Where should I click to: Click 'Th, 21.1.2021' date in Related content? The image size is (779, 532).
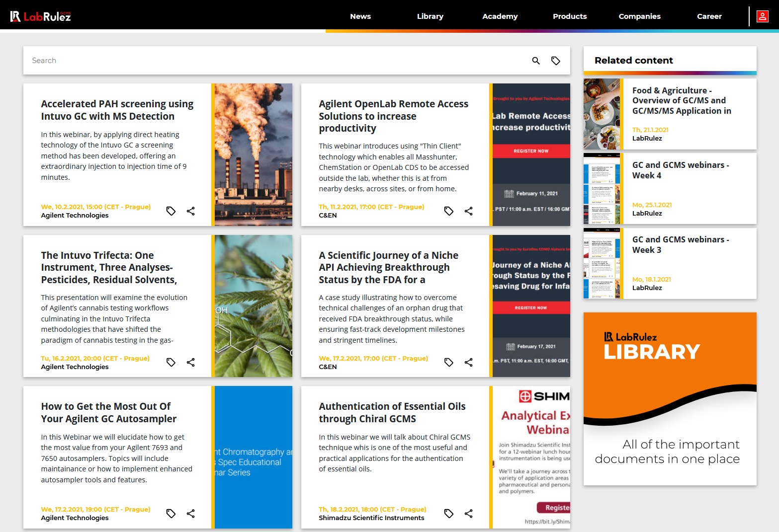650,130
